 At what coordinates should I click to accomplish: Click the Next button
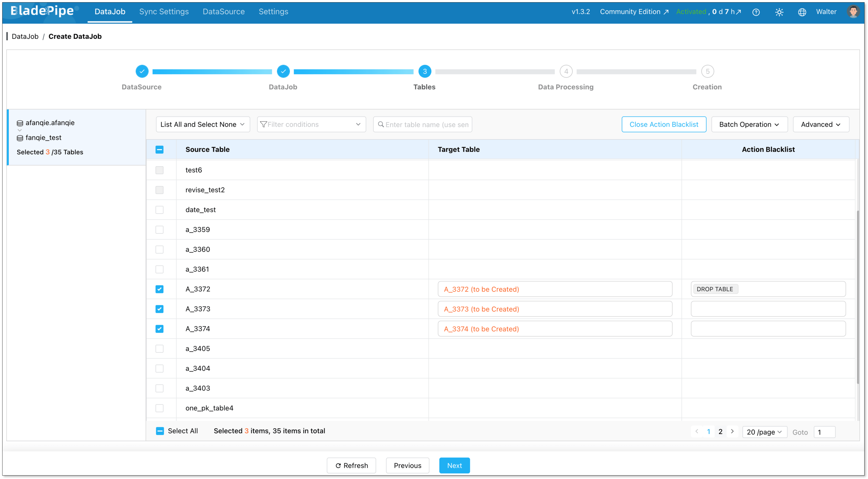tap(454, 465)
